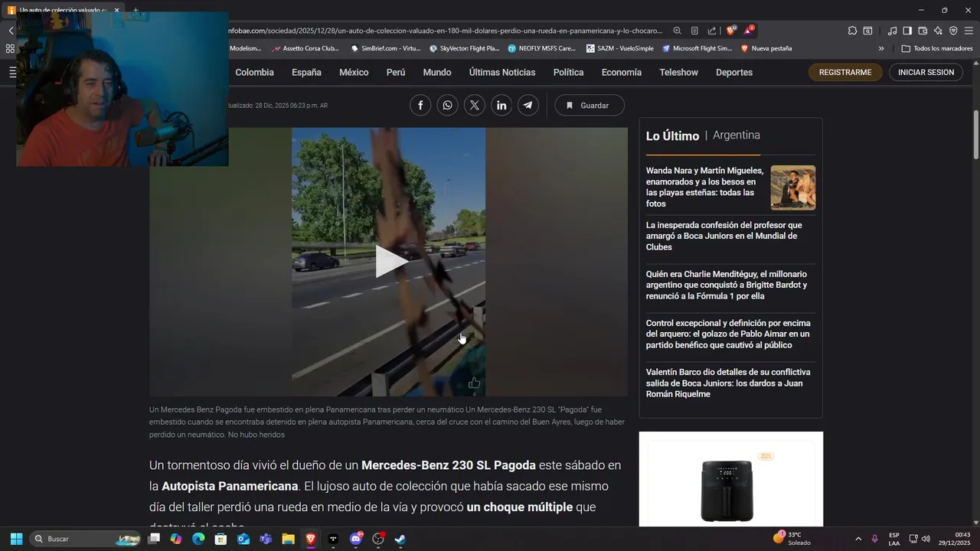This screenshot has height=551, width=980.
Task: Click the page URL address bar
Action: 444,31
